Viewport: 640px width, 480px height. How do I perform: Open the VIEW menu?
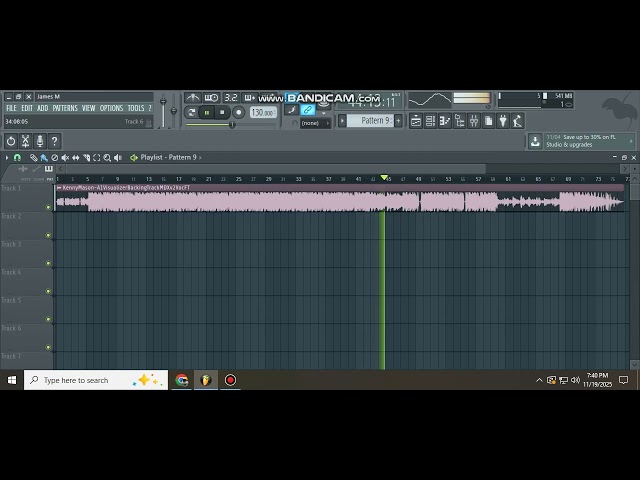pos(89,108)
